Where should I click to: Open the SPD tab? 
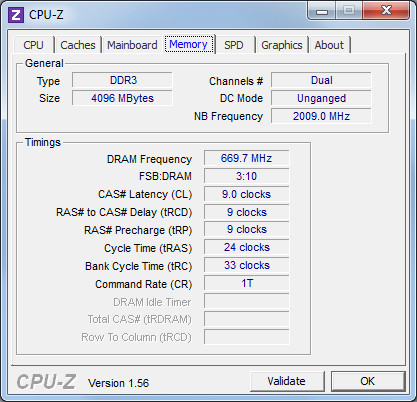tap(233, 45)
